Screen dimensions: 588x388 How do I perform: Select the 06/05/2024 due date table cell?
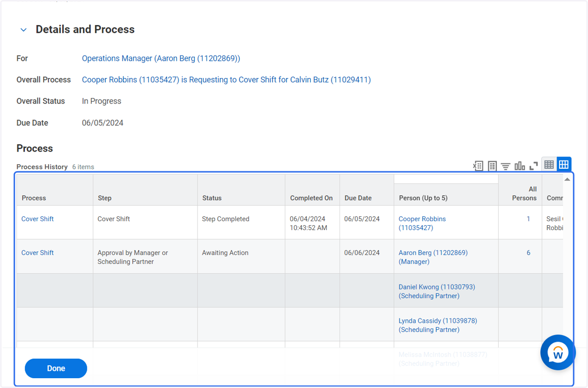tap(367, 222)
